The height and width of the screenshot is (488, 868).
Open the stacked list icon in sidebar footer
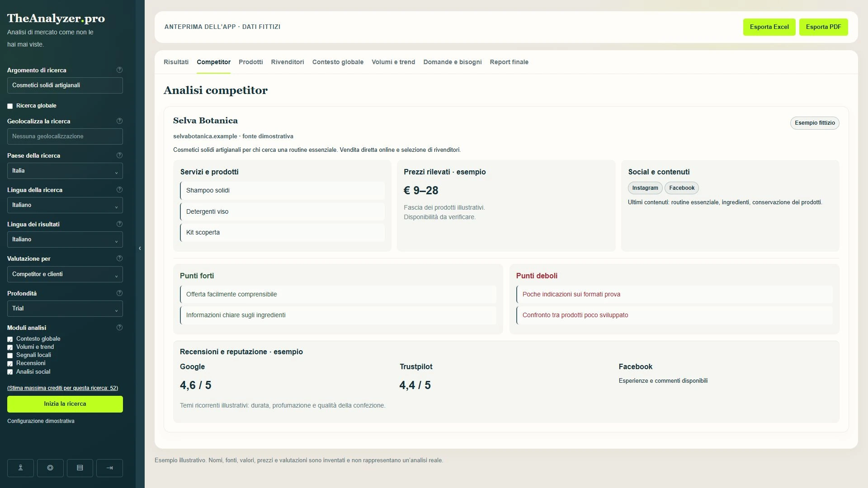80,468
